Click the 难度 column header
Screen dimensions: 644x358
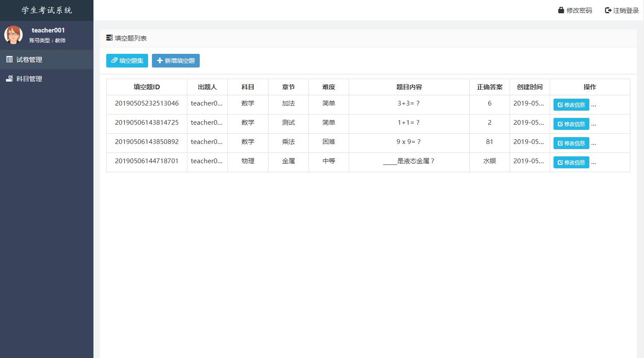(x=329, y=87)
